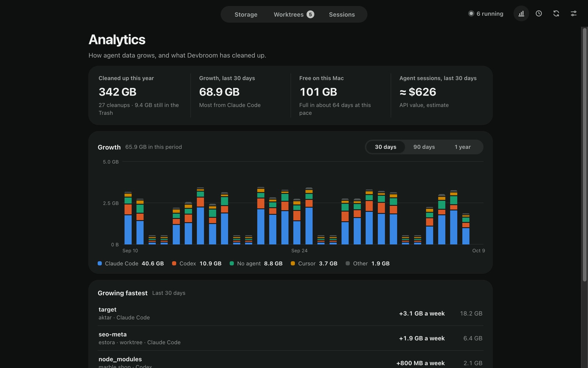Click the No agent green legend swatch

click(x=232, y=263)
